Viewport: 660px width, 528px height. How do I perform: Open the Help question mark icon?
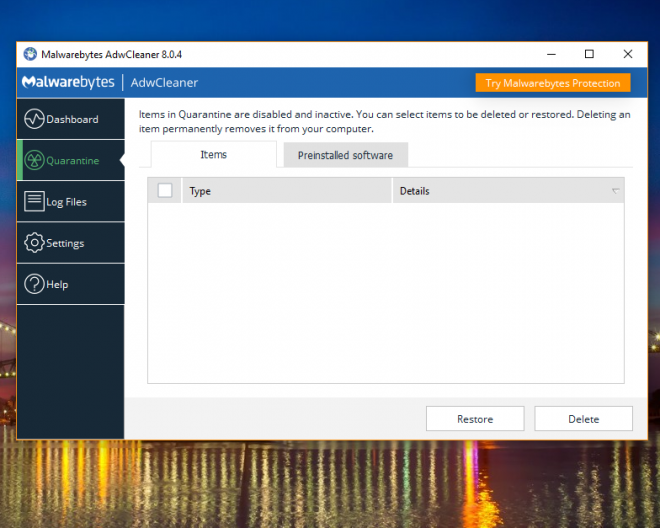(x=34, y=284)
